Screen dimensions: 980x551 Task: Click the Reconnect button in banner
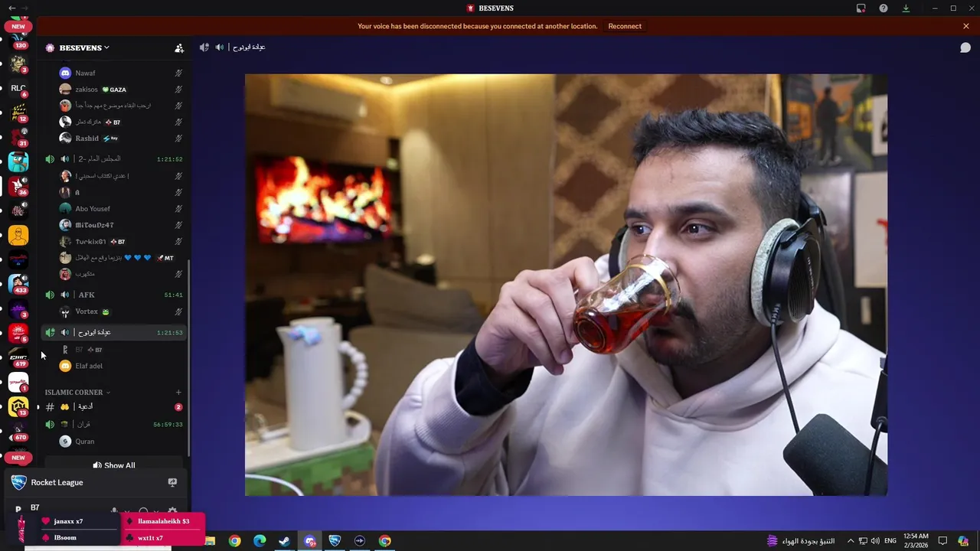pos(625,26)
